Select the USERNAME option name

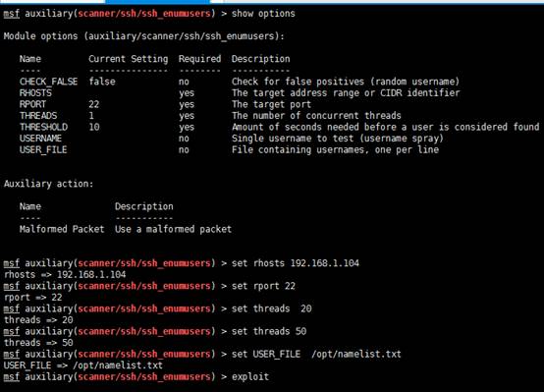(x=41, y=139)
